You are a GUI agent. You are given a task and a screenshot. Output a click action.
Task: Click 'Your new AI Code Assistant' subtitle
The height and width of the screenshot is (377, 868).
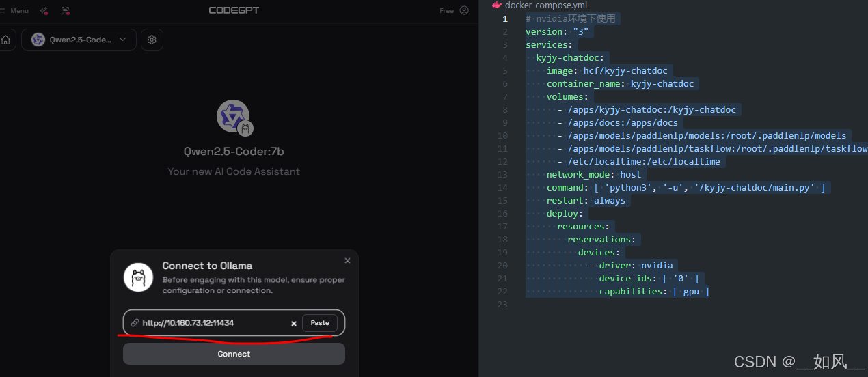point(234,171)
